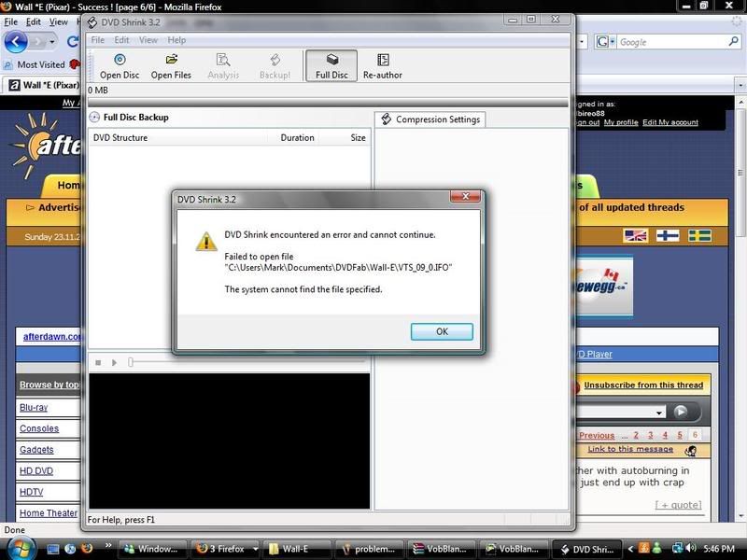Click Link to this message
Screen dimensions: 747x560
tap(630, 449)
